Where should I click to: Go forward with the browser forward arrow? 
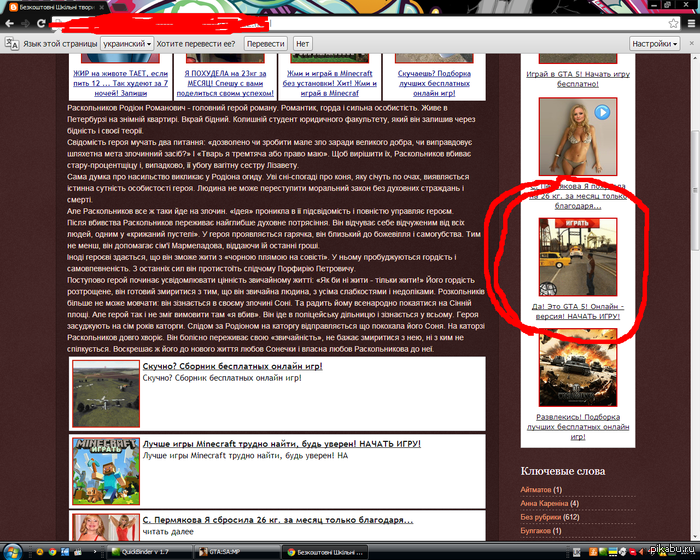pos(25,23)
